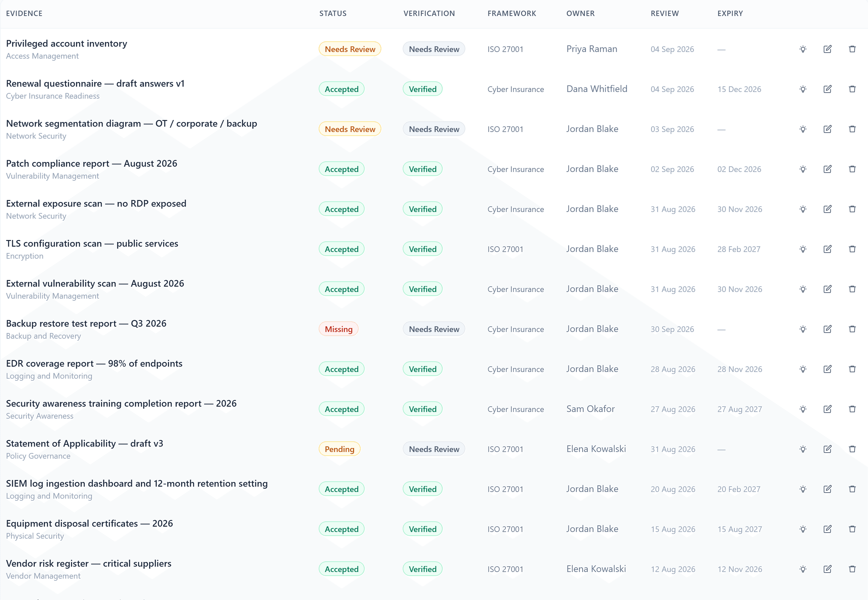Delete Vendor risk register critical suppliers
This screenshot has width=868, height=600.
point(852,569)
